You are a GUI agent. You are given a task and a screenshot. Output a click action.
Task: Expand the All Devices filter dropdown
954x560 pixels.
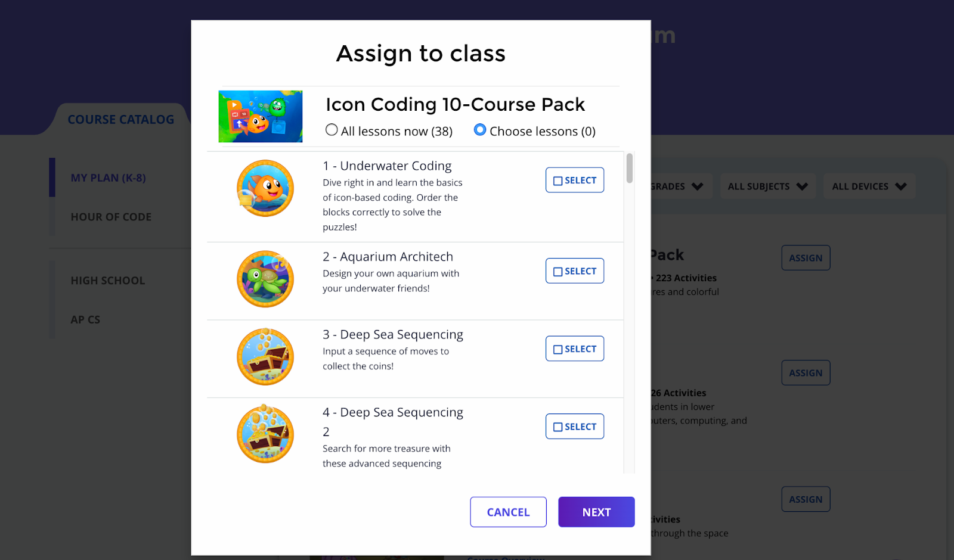pos(869,186)
